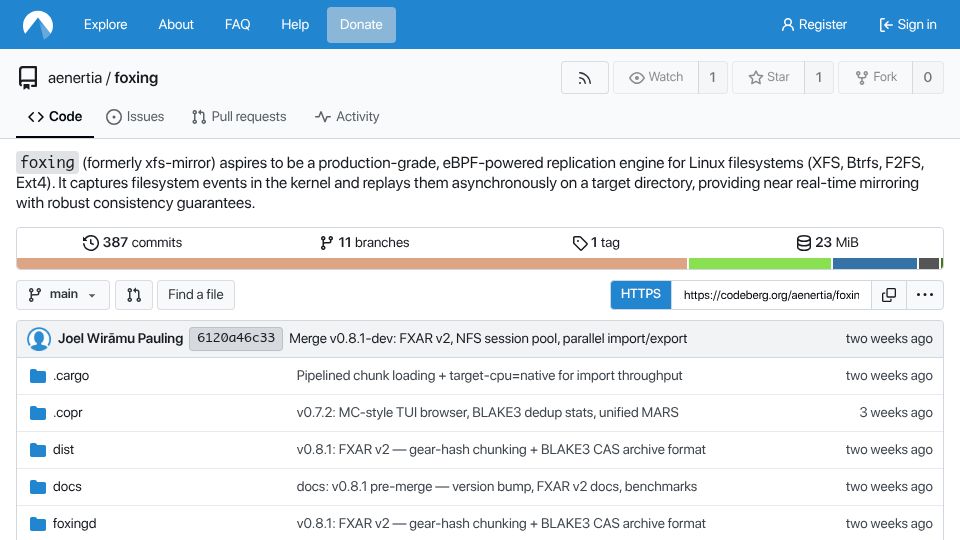Open the FAQ page link
This screenshot has height=540, width=960.
pyautogui.click(x=237, y=24)
